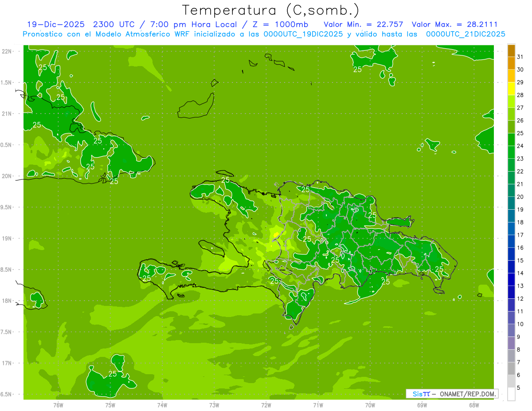Click the orange legend swatch between 30 and 31
532x411 pixels.
(x=511, y=63)
